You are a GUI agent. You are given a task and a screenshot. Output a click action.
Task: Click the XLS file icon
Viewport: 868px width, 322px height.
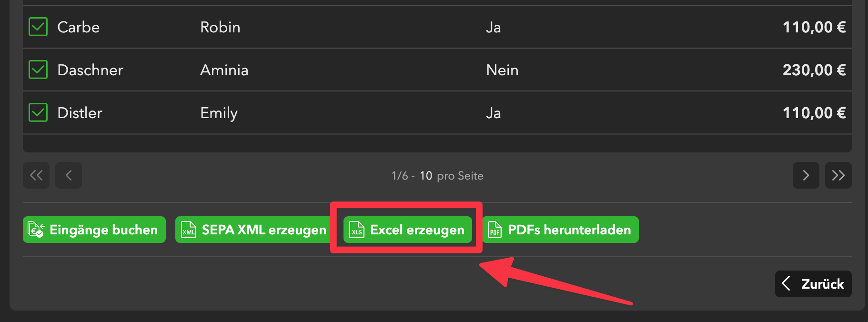tap(357, 230)
